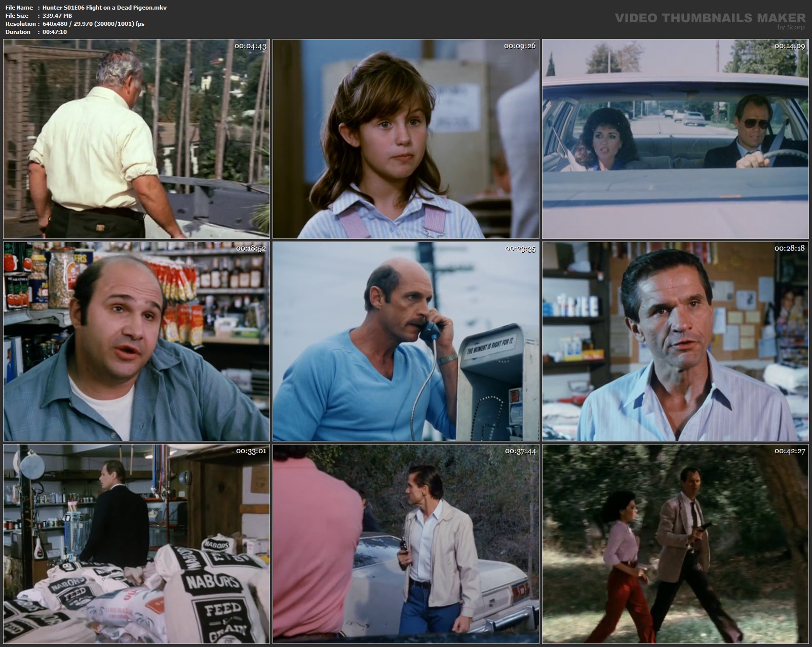Click the car windshield thumbnail at 00:14:09

point(675,139)
